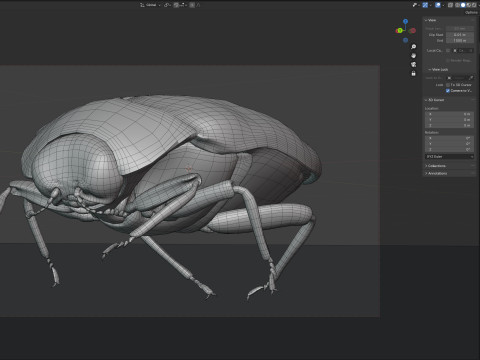
Task: Toggle the snapping magnet icon
Action: click(176, 5)
